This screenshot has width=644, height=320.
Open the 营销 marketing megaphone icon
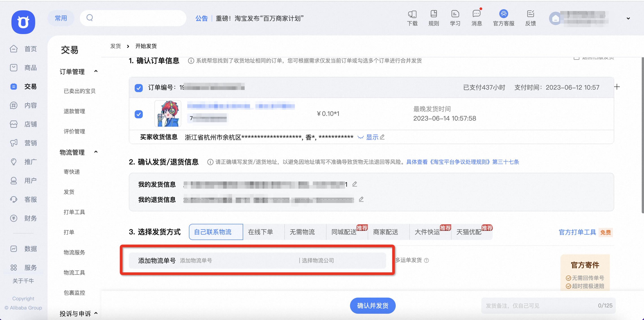coord(14,143)
